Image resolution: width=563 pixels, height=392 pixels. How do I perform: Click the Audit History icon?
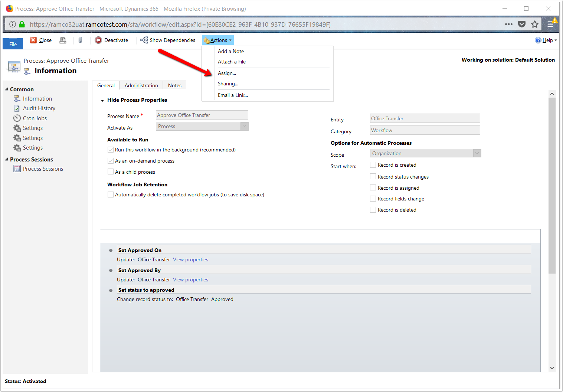coord(17,108)
